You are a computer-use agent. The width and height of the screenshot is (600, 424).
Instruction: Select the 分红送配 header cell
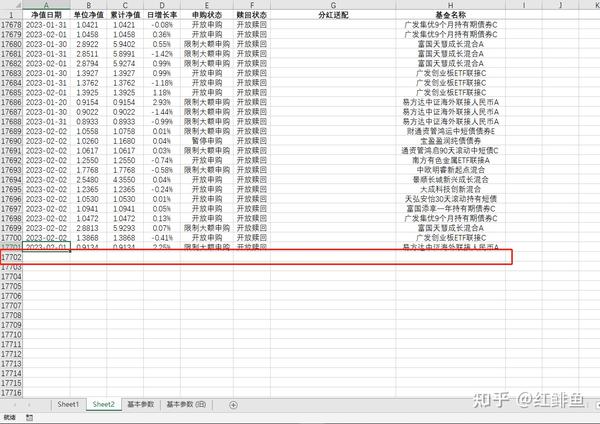coord(333,15)
